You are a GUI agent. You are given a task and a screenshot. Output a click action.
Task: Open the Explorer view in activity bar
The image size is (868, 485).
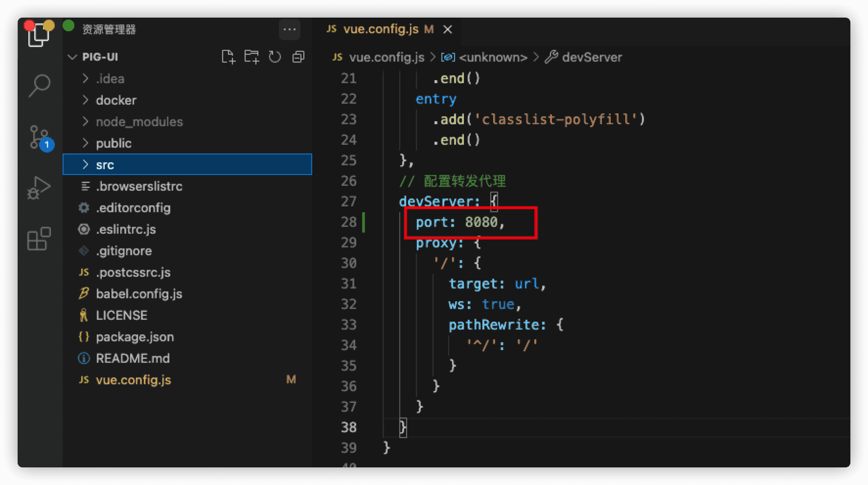(x=39, y=35)
